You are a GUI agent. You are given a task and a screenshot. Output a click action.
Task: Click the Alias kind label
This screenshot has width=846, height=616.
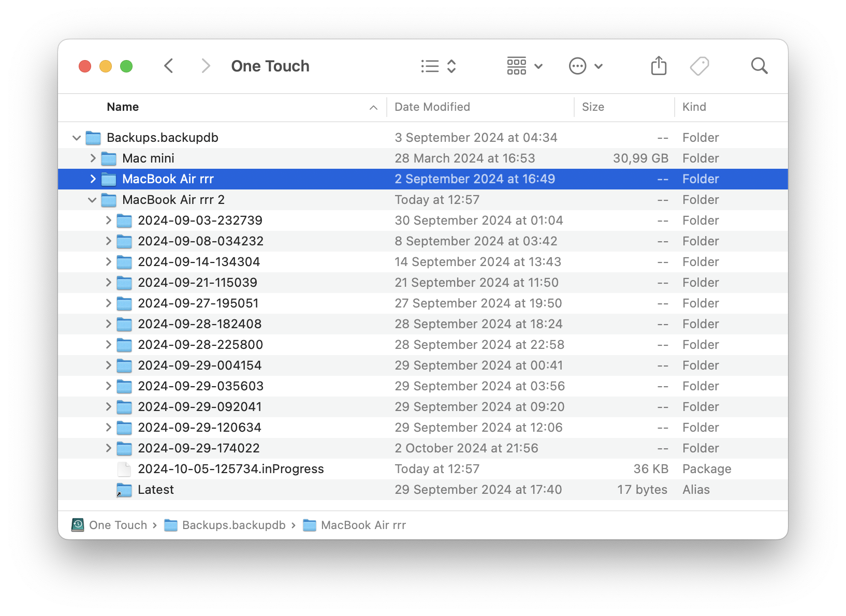tap(696, 490)
